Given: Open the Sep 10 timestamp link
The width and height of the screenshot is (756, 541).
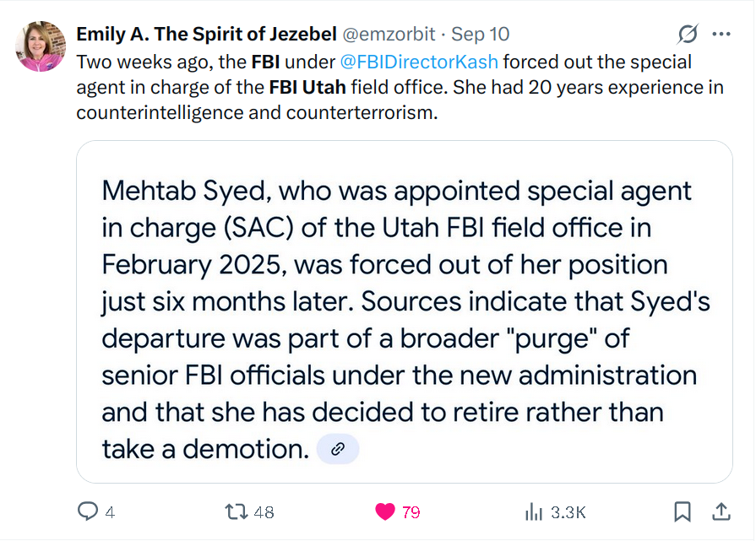Looking at the screenshot, I should (481, 35).
